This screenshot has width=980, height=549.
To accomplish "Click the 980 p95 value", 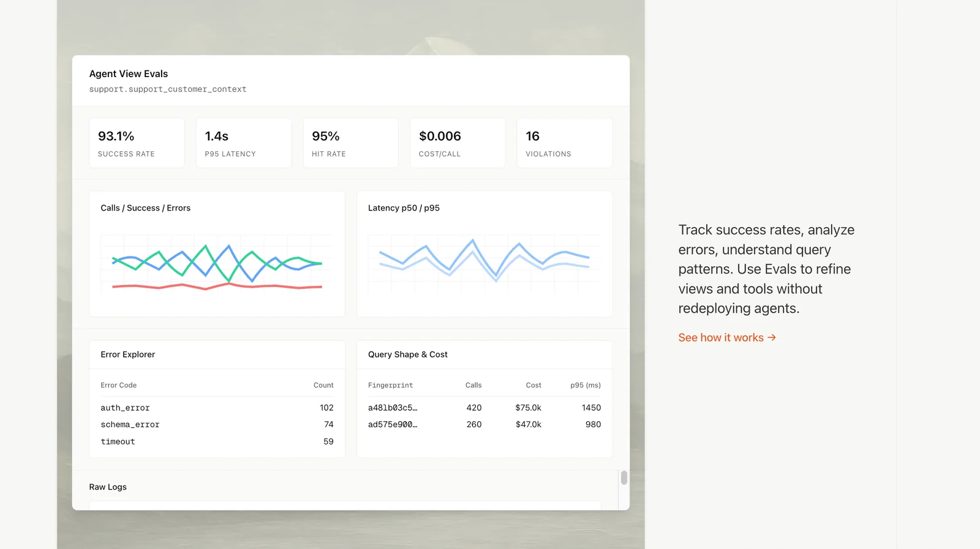I will 593,424.
